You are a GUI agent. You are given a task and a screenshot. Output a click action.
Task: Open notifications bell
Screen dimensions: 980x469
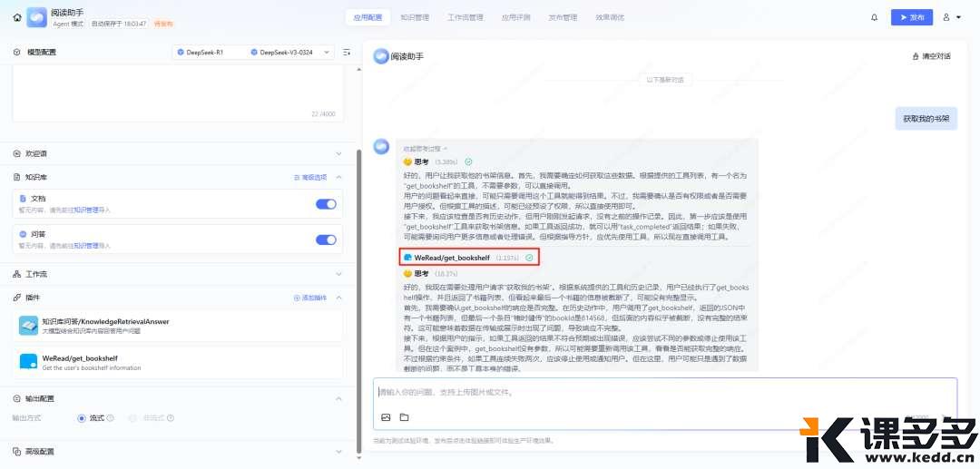click(874, 17)
